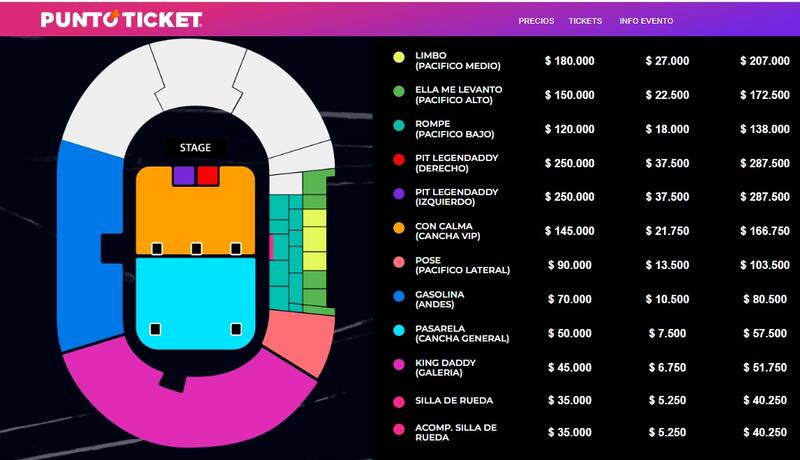Choose the cyan Cancha General area on map
Image resolution: width=800 pixels, height=460 pixels.
[195, 295]
